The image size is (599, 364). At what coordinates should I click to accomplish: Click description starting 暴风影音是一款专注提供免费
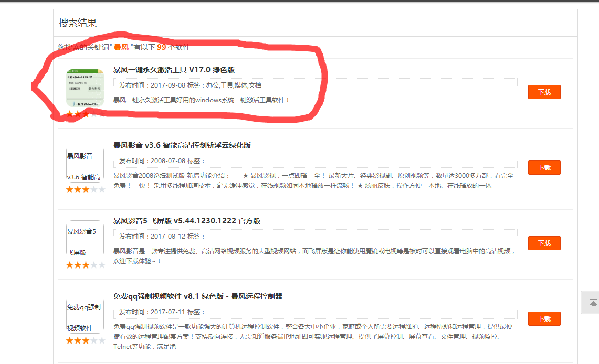[314, 256]
